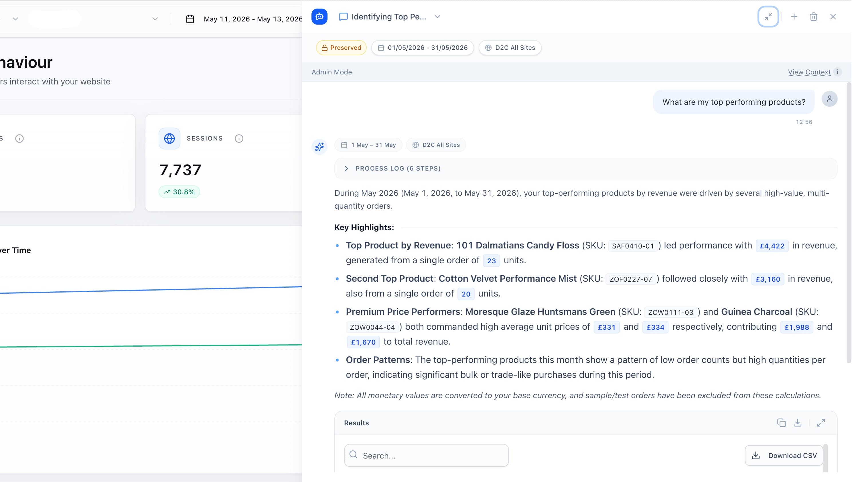
Task: Click the D2C All Sites response chip
Action: point(436,145)
